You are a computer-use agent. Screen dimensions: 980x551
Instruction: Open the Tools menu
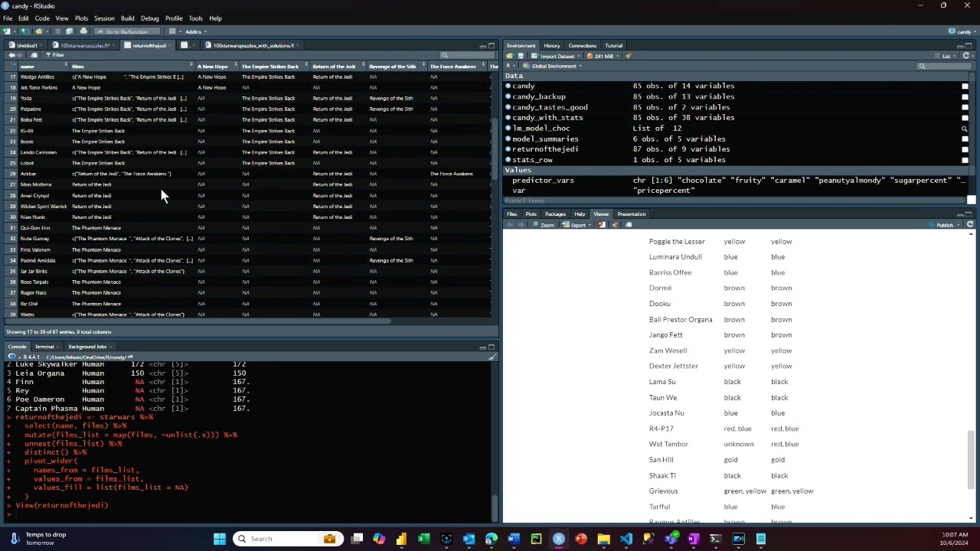click(195, 18)
